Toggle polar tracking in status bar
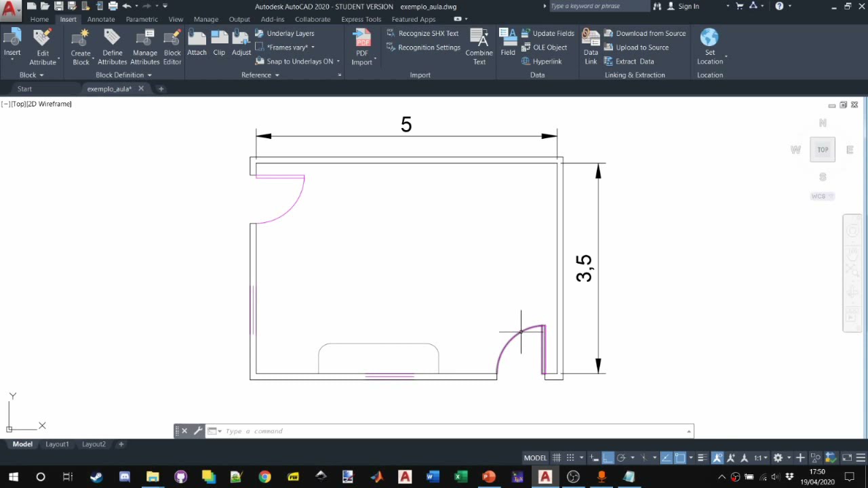Screen dimensions: 868x488 (x=620, y=457)
